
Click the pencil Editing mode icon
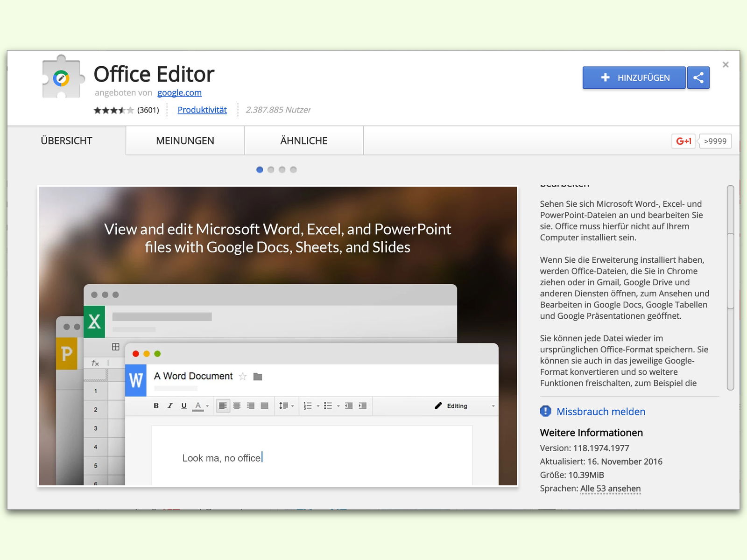438,406
